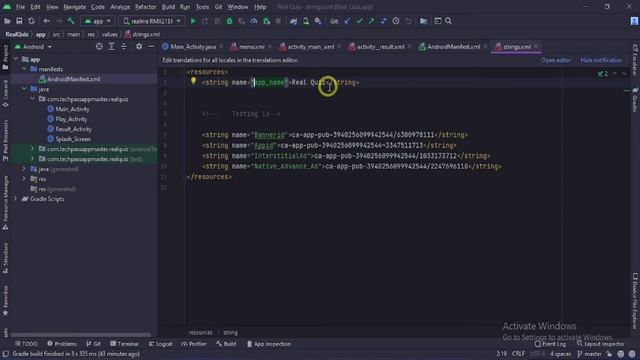Click the Git push arrow icon
Viewport: 640px width, 360px height.
(371, 21)
